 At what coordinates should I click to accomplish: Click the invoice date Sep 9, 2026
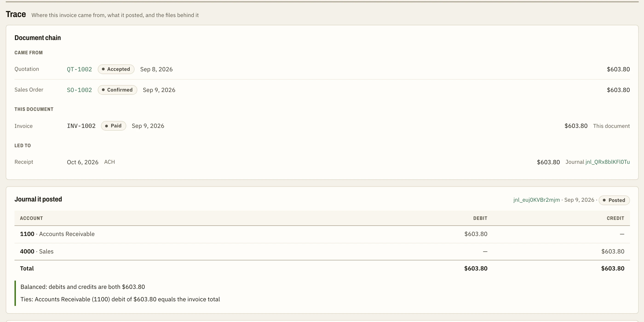click(148, 126)
